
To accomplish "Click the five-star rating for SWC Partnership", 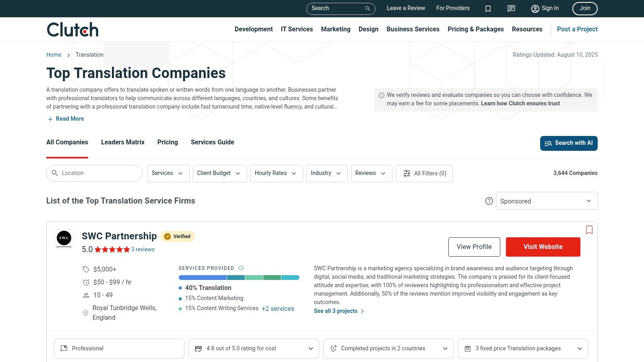I will pyautogui.click(x=112, y=249).
